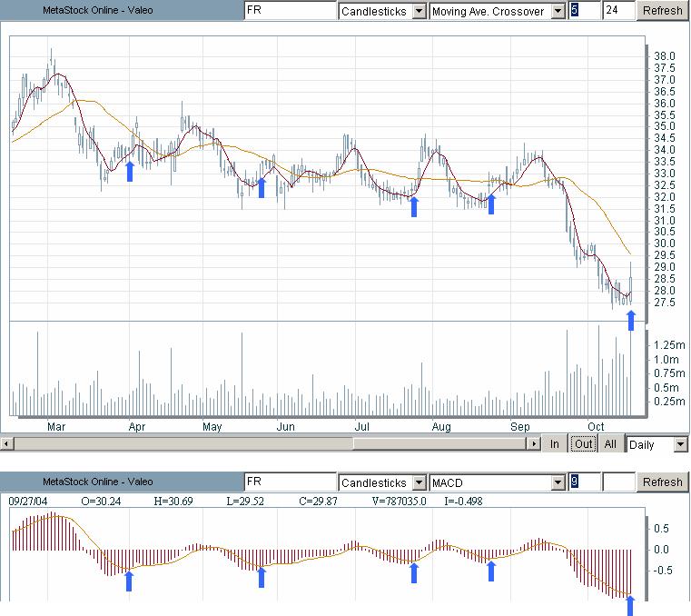Click the scrollbar left arrow below the chart

7,444
